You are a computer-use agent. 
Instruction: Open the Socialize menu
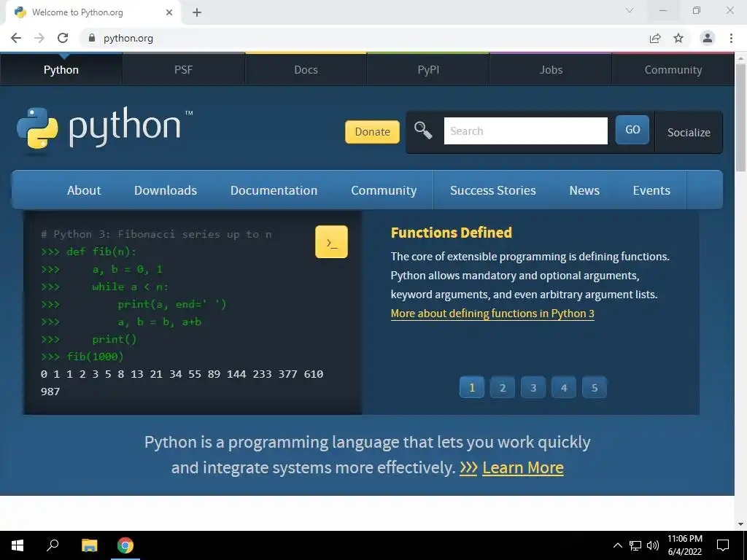coord(689,133)
